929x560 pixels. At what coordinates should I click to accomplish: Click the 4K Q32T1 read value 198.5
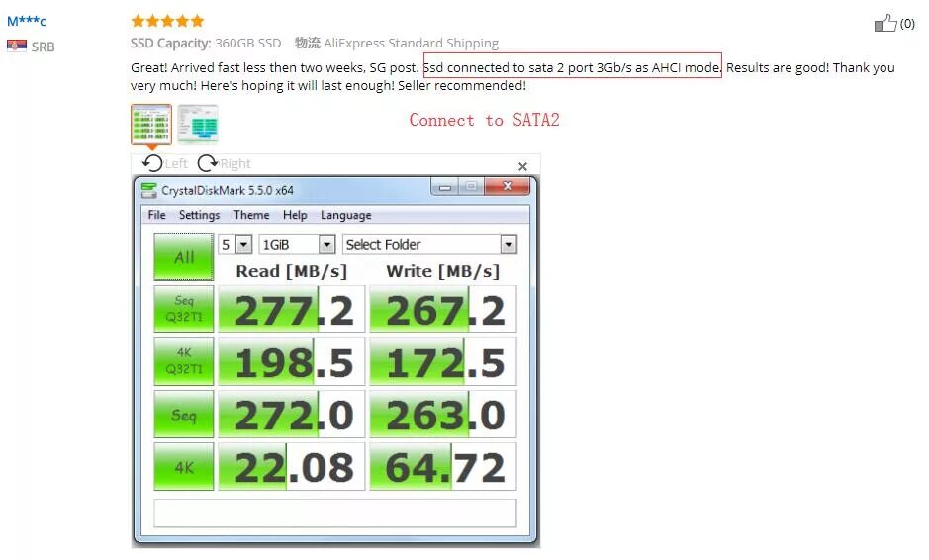(292, 361)
